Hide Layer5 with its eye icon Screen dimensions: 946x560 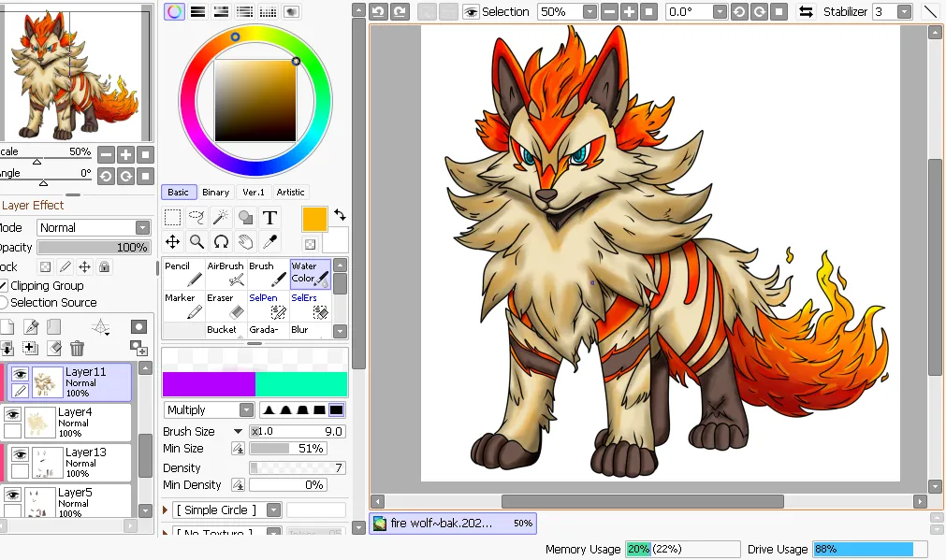13,495
